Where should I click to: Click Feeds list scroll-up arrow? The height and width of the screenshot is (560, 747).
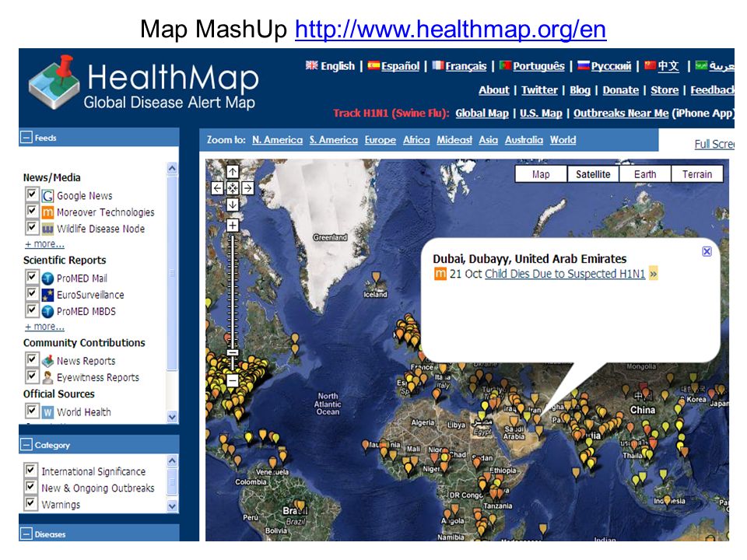[173, 168]
